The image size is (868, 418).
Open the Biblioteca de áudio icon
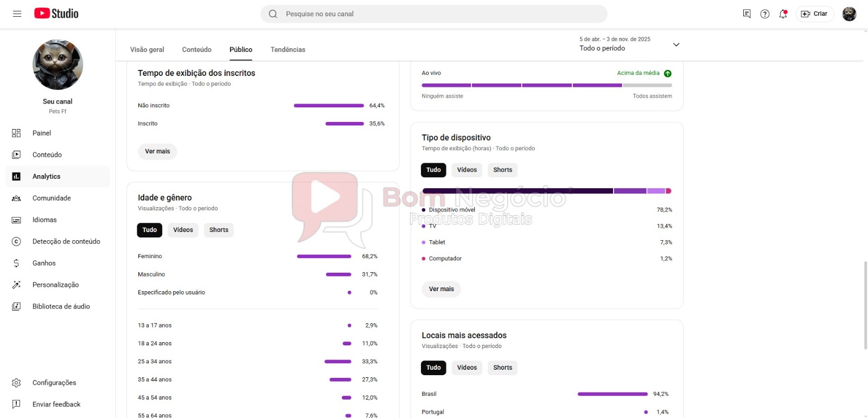point(16,306)
